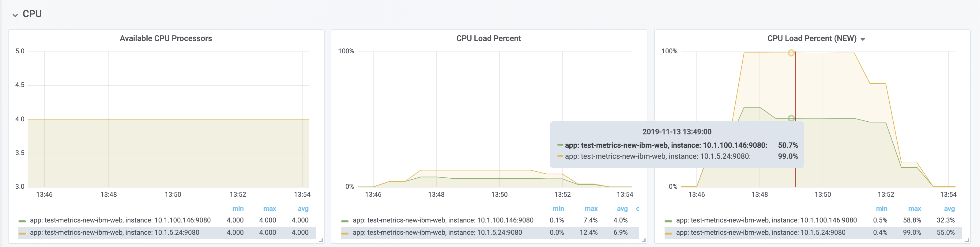Open Available CPU Processors panel title menu
The image size is (980, 247).
165,38
